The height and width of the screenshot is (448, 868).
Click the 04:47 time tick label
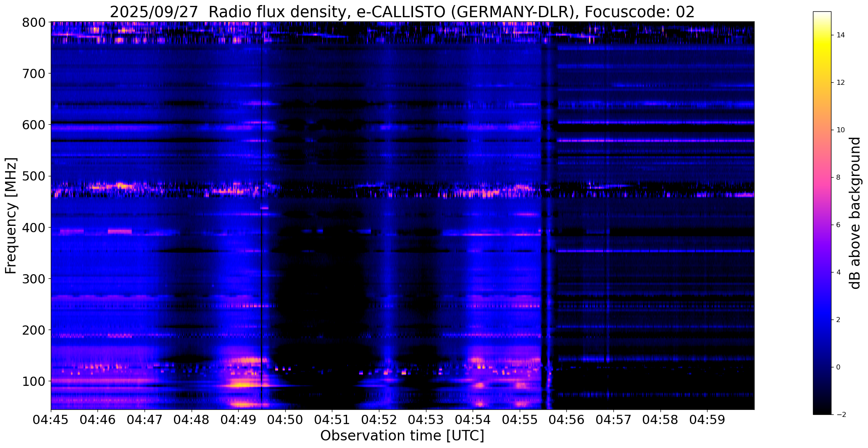pyautogui.click(x=145, y=420)
